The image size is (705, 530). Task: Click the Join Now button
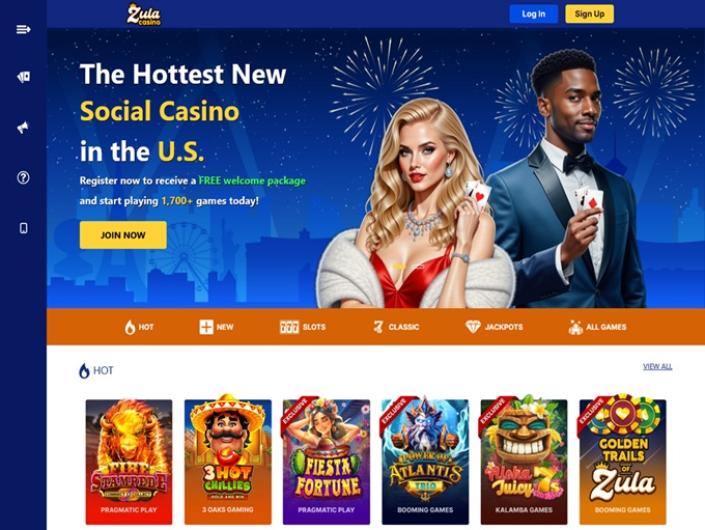click(123, 235)
